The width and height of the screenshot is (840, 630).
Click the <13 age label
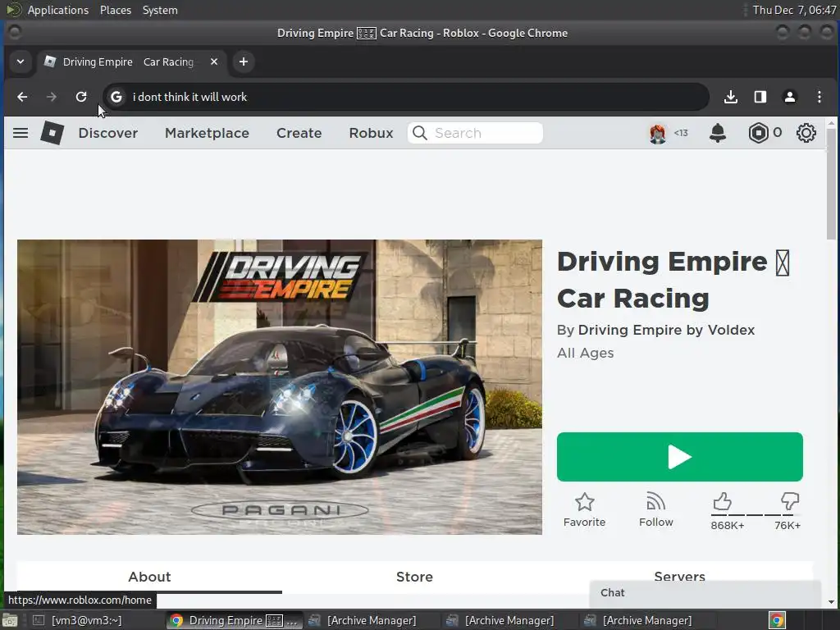click(680, 133)
